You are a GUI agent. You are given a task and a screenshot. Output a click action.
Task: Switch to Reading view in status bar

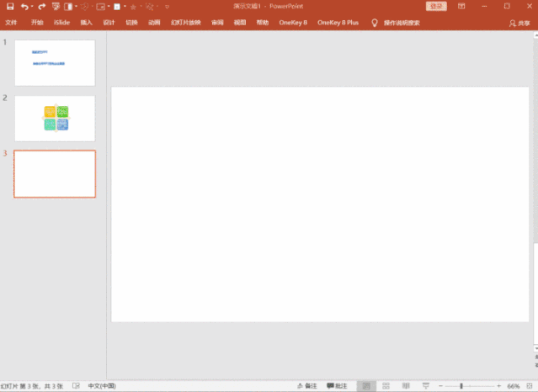tap(405, 385)
